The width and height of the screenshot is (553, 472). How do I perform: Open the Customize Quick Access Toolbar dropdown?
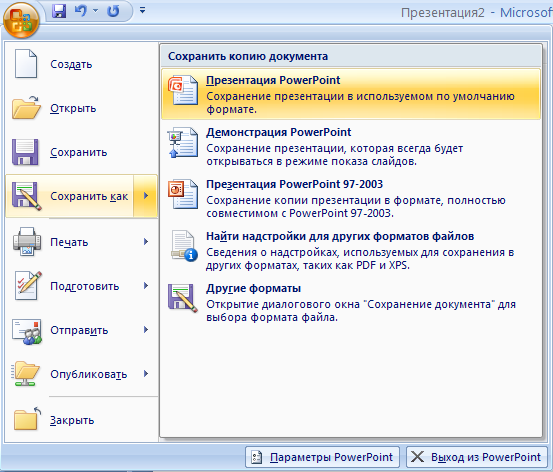tap(142, 11)
